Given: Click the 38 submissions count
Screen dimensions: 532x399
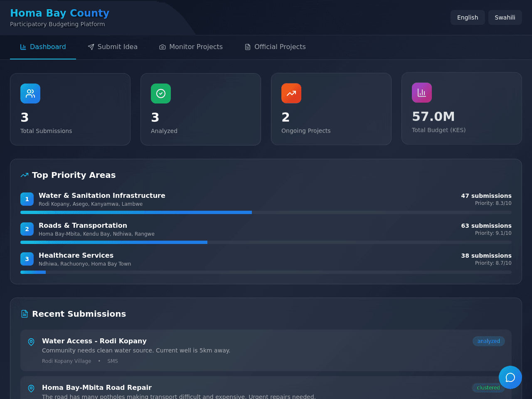Looking at the screenshot, I should (x=486, y=256).
